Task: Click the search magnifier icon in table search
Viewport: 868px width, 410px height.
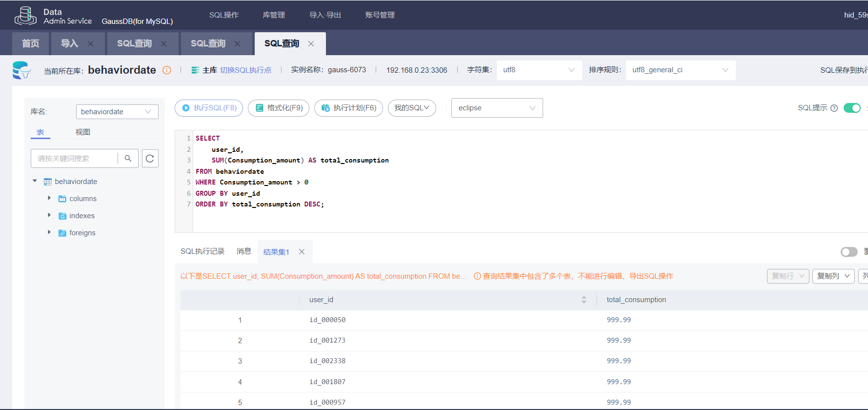Action: (x=128, y=158)
